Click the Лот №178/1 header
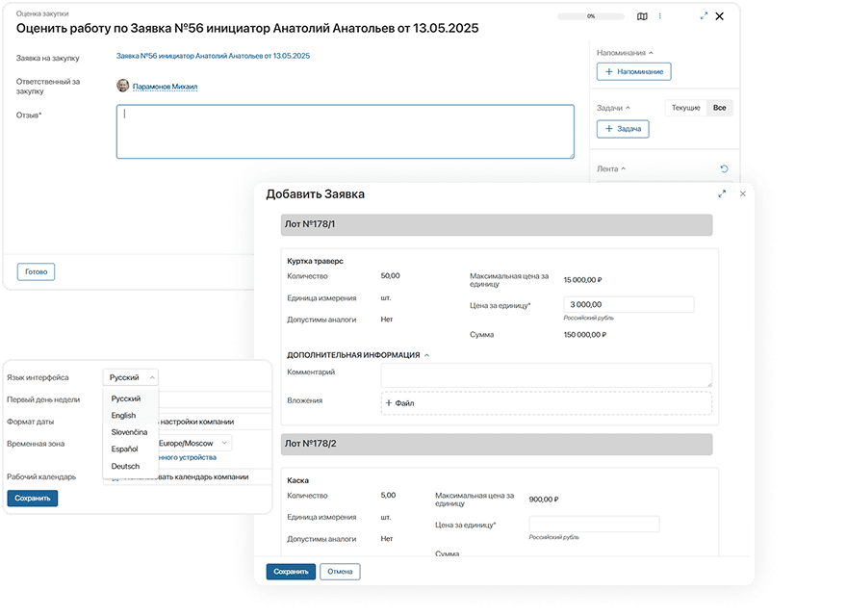The width and height of the screenshot is (847, 616). pos(497,225)
